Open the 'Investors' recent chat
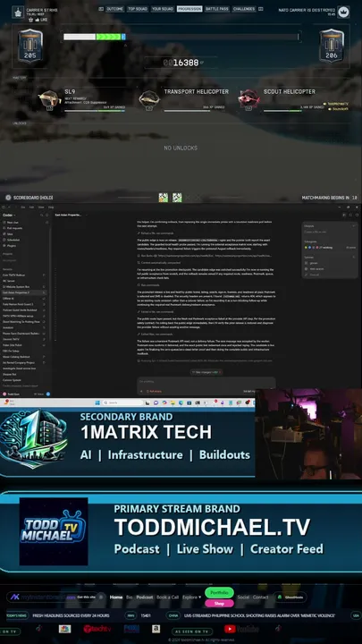Screen dimensions: 362x644 24,327
